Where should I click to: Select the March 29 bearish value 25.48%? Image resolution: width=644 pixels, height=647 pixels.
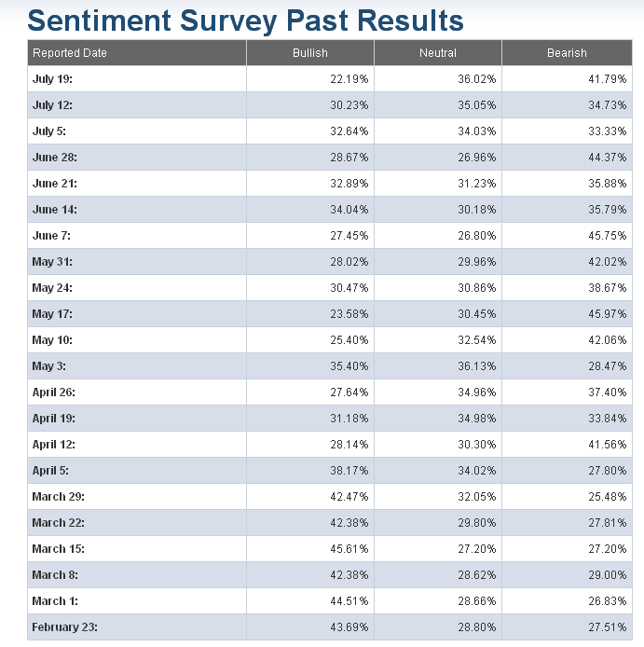click(x=607, y=497)
